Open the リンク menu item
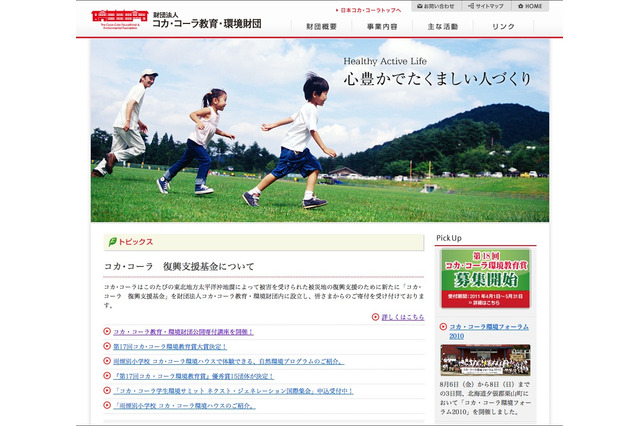 [503, 27]
